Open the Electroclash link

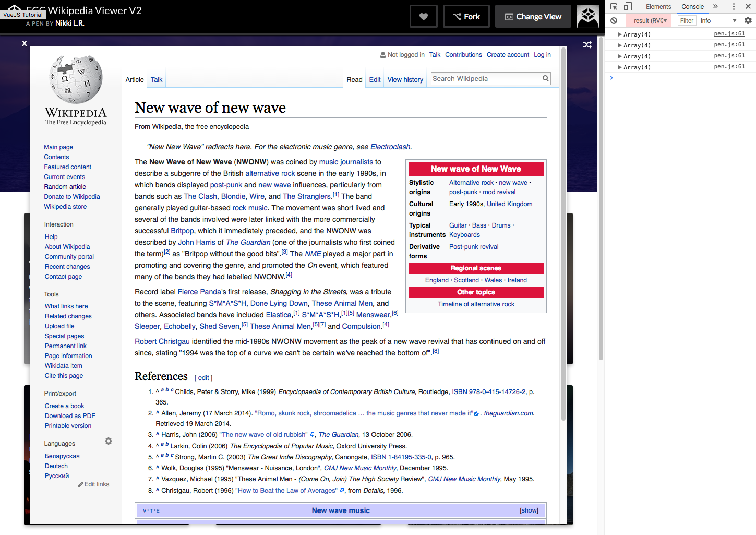coord(390,147)
